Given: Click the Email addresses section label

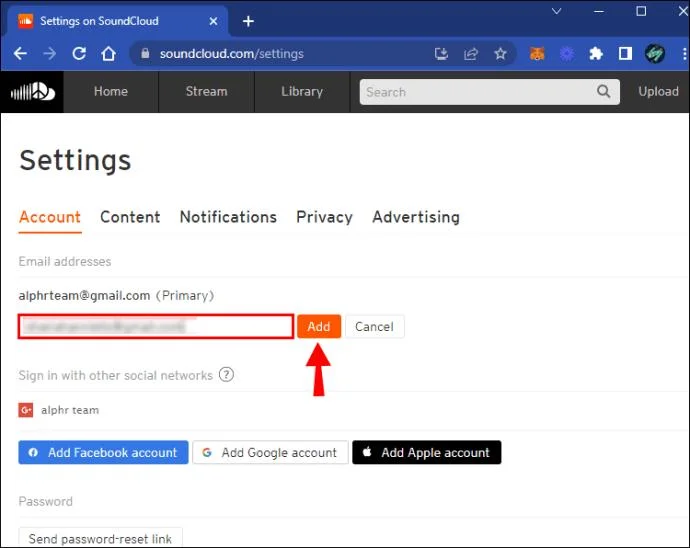Looking at the screenshot, I should click(65, 261).
